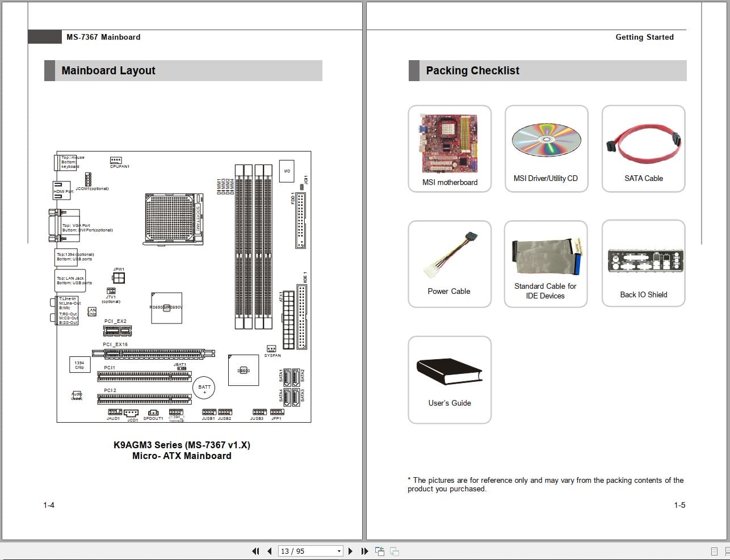The width and height of the screenshot is (730, 560).
Task: Click the Back IO Shield picture
Action: coord(643,261)
